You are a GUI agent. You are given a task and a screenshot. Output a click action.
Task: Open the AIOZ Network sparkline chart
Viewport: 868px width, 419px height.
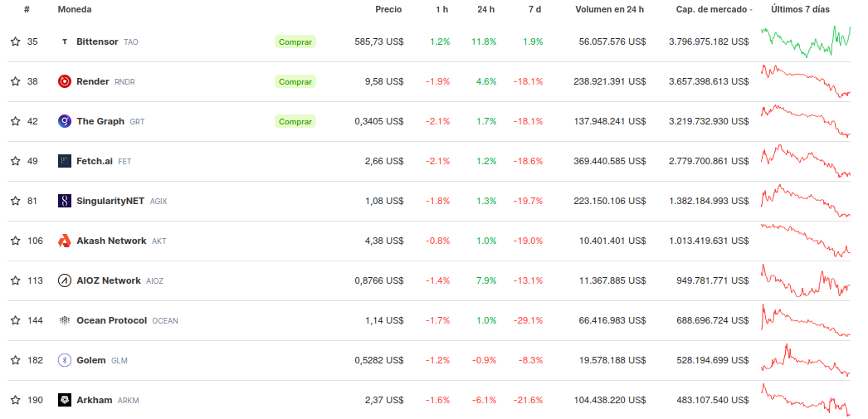(806, 280)
